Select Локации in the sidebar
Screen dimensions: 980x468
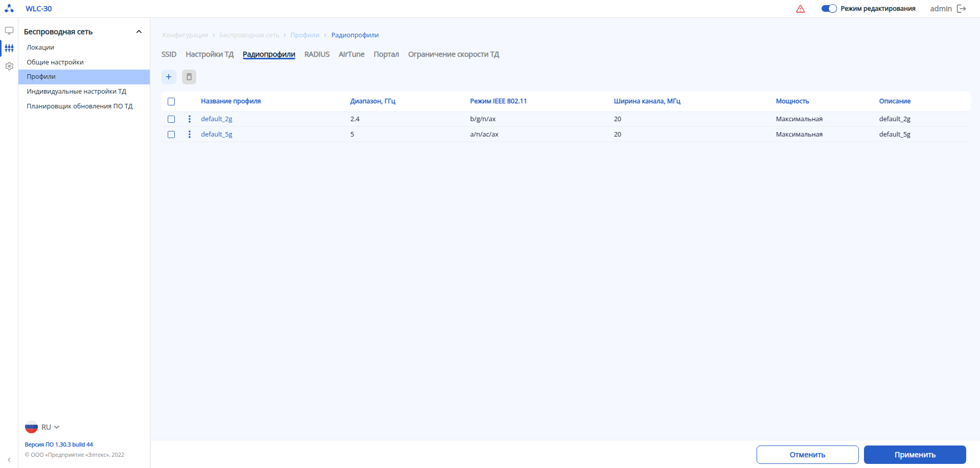tap(40, 48)
